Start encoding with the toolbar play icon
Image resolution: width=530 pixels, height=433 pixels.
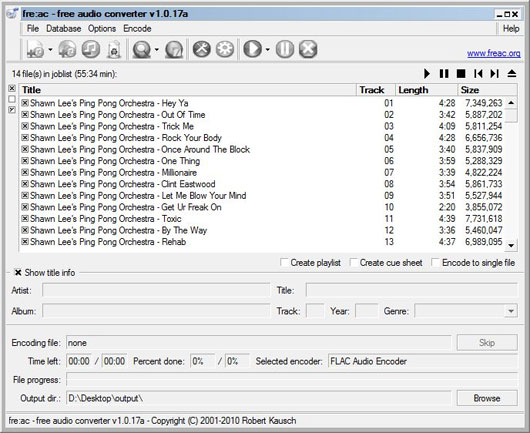252,49
